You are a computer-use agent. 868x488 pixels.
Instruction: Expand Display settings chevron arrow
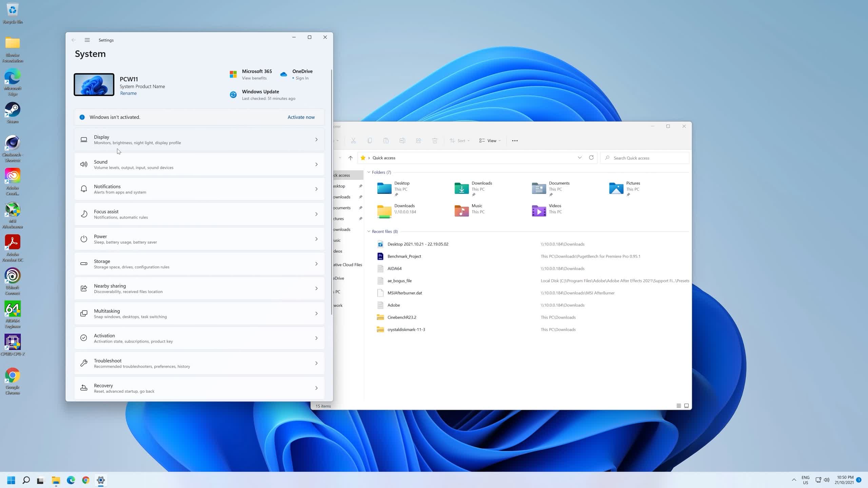[x=316, y=139]
